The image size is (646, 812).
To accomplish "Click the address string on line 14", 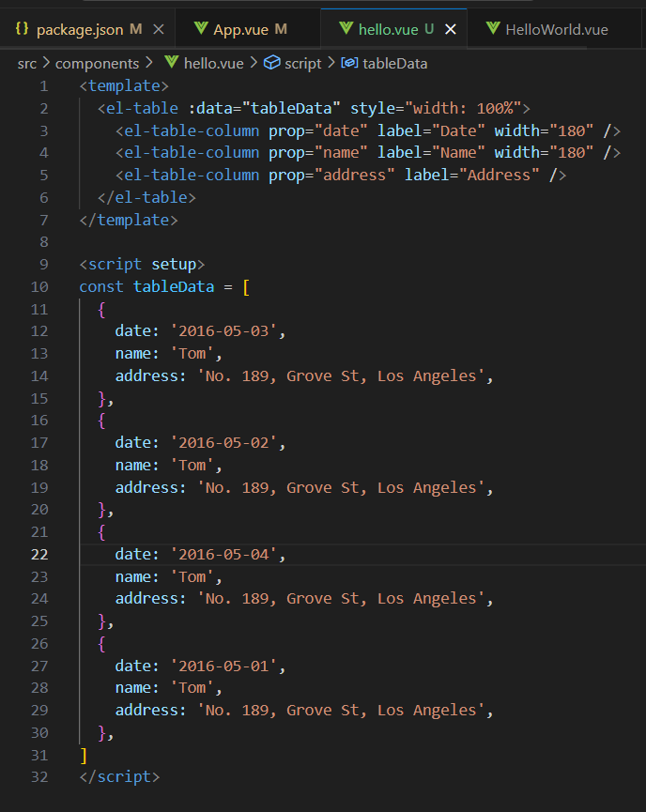I will click(342, 376).
